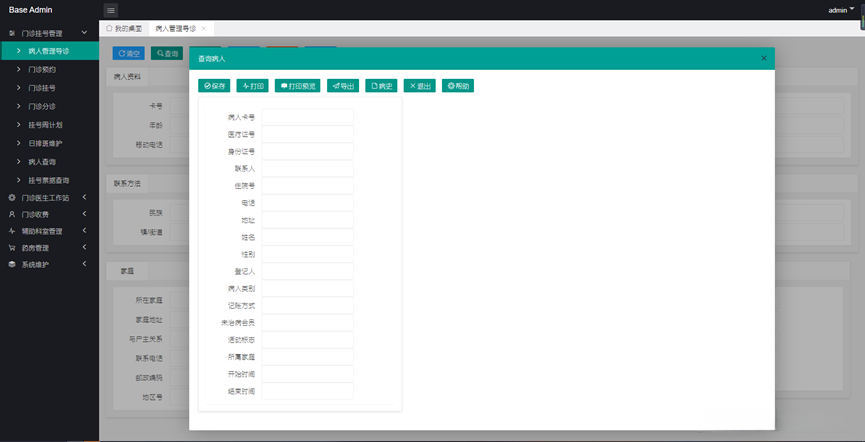
Task: Open 门诊预约 in the sidebar
Action: (x=50, y=70)
